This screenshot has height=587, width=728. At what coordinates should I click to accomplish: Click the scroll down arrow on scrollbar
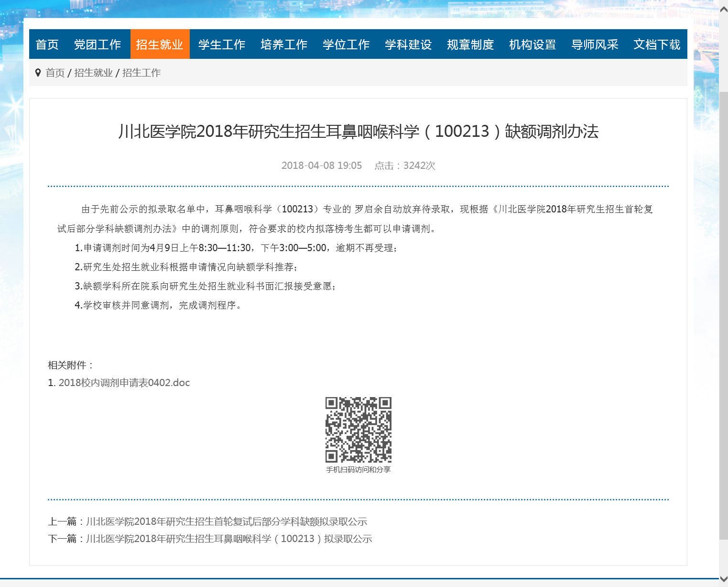(723, 579)
